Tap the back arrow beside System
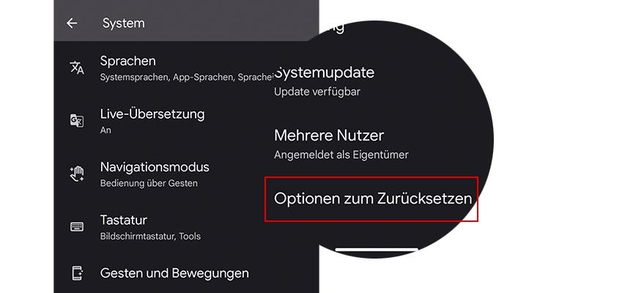Image resolution: width=644 pixels, height=293 pixels. (72, 23)
